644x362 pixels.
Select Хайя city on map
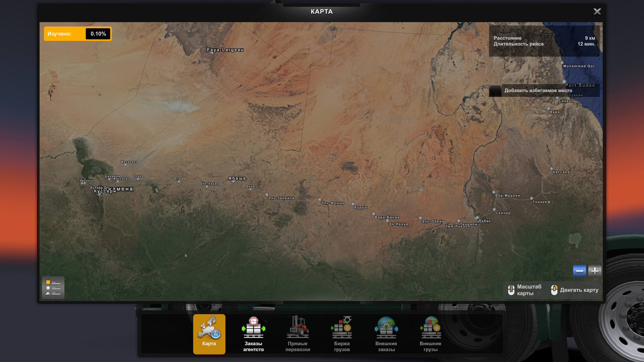click(554, 112)
